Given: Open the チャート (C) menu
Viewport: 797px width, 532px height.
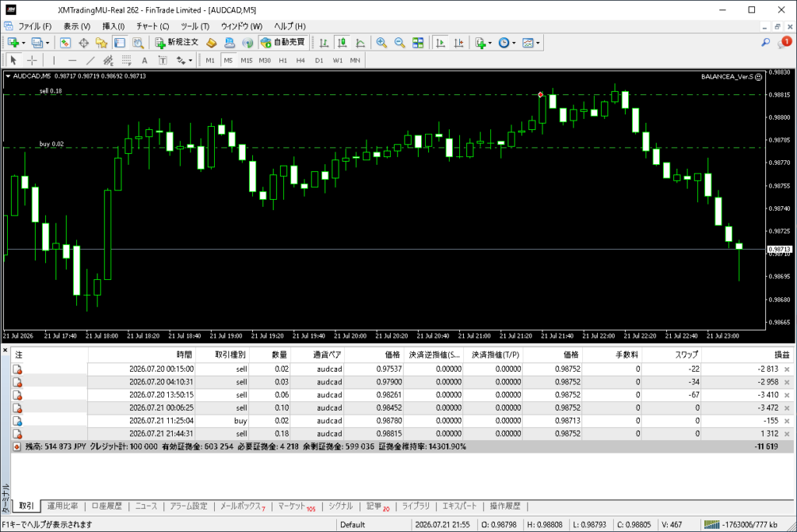Looking at the screenshot, I should pyautogui.click(x=153, y=26).
